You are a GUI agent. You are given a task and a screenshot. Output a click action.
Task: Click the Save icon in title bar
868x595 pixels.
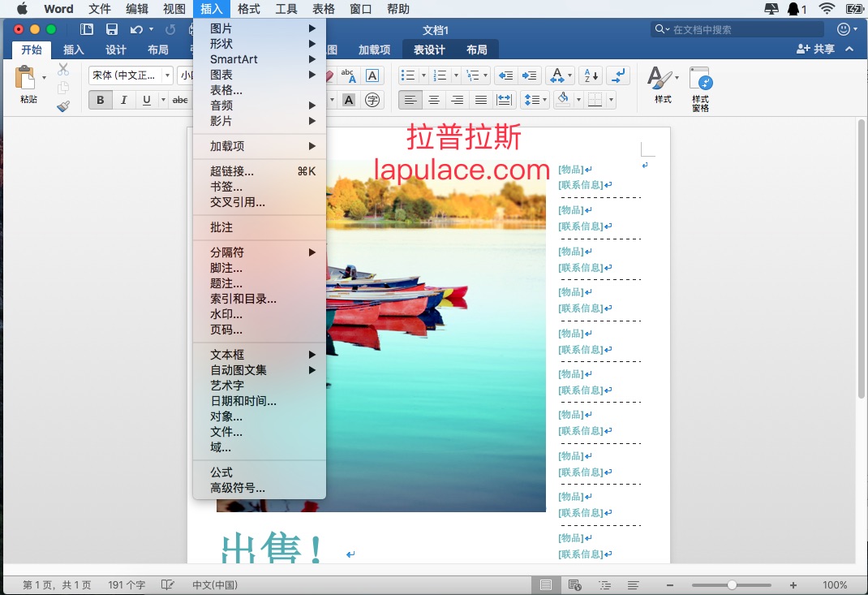coord(112,30)
